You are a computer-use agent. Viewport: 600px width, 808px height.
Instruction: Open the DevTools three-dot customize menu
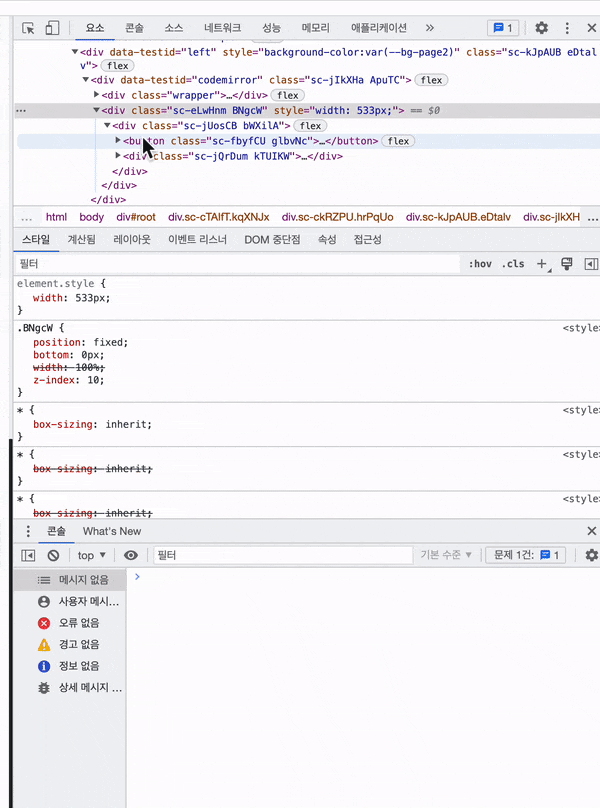tap(567, 28)
